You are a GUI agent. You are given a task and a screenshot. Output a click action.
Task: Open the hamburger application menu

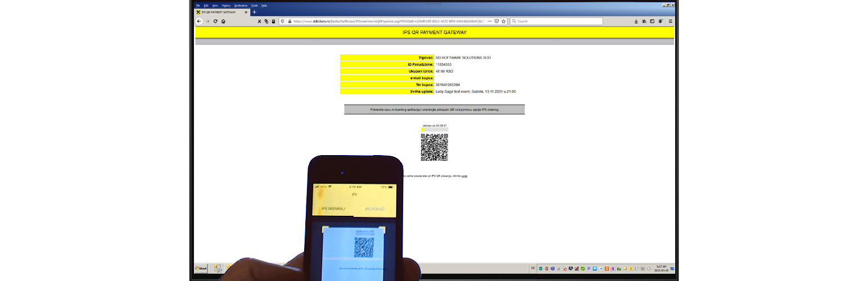point(670,21)
